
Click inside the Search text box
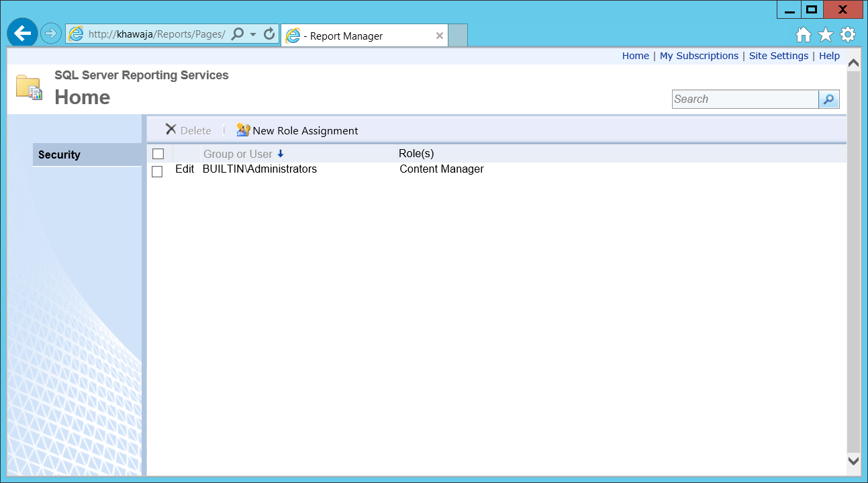point(745,99)
